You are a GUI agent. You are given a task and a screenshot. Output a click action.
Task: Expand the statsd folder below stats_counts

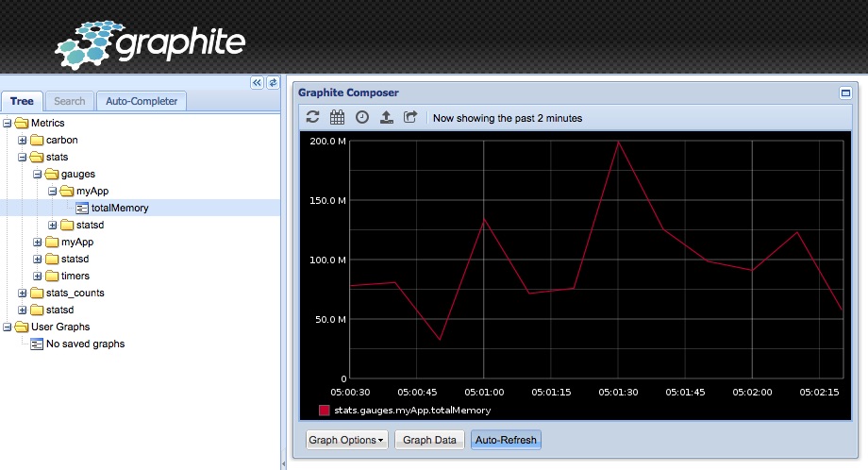click(22, 310)
